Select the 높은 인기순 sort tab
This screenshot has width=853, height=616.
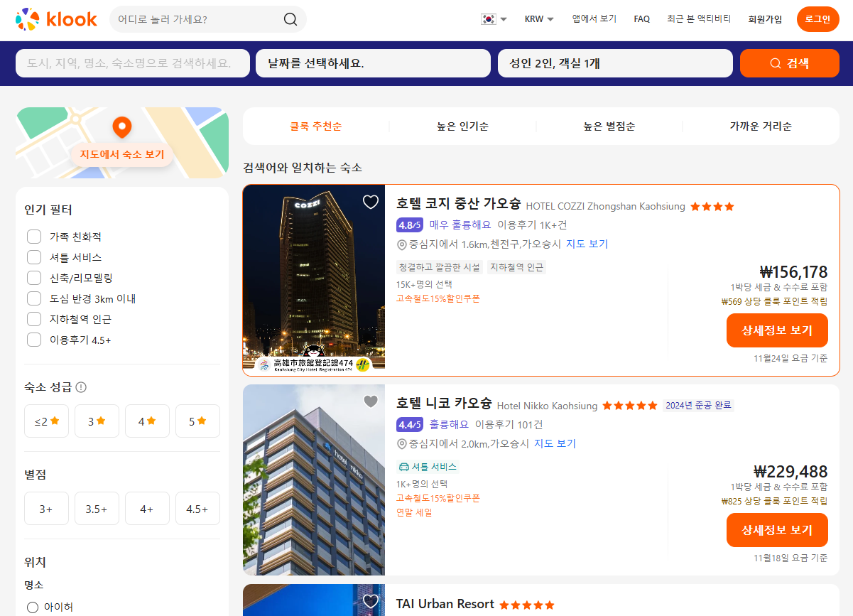click(462, 126)
